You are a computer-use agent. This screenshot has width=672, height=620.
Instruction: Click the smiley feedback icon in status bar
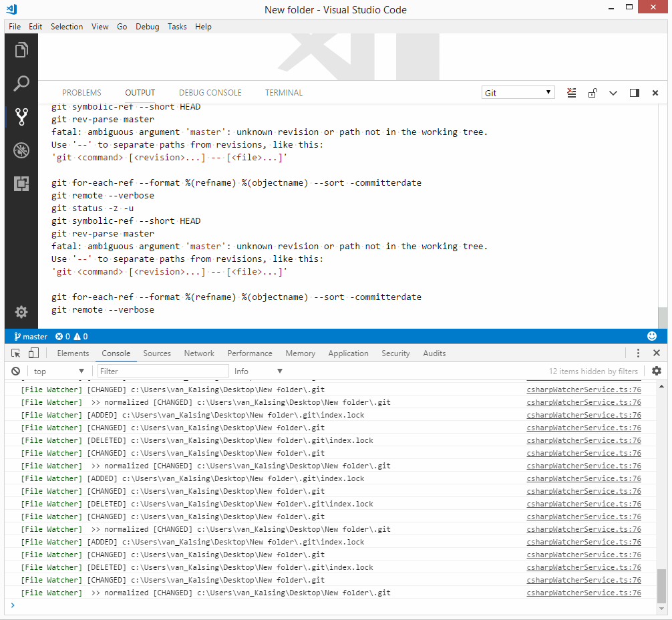point(652,336)
